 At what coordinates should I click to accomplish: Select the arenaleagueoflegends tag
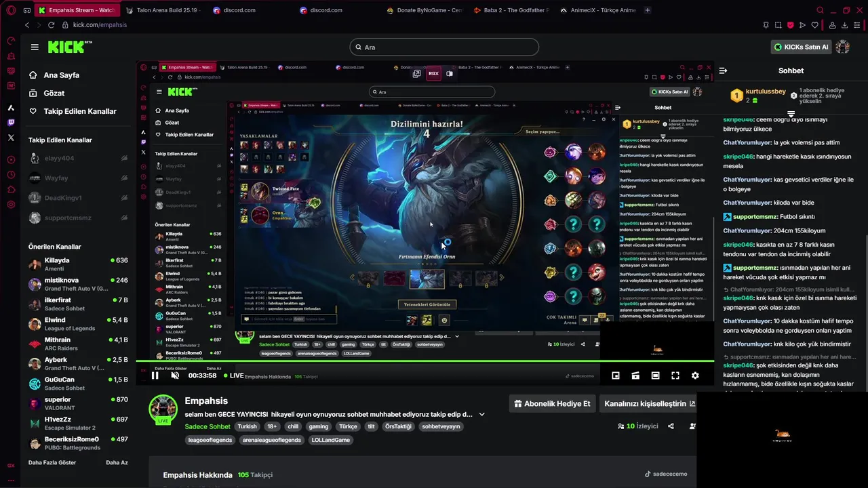(x=272, y=440)
